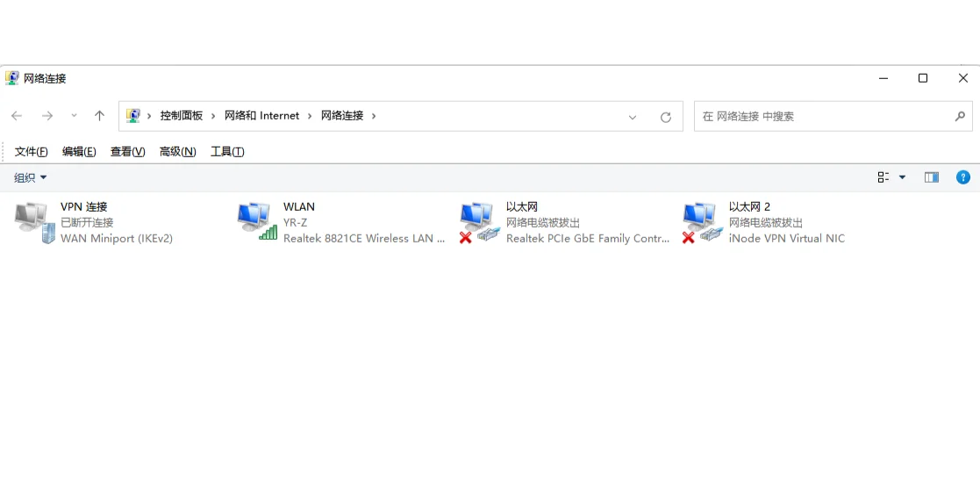This screenshot has width=980, height=490.
Task: Click 网络和 Internet breadcrumb
Action: tap(261, 116)
